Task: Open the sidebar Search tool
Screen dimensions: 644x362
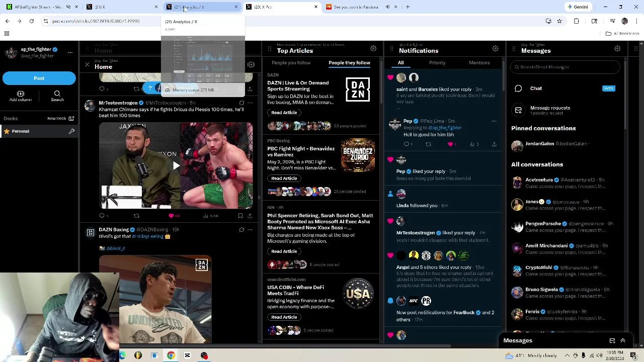Action: tap(57, 97)
